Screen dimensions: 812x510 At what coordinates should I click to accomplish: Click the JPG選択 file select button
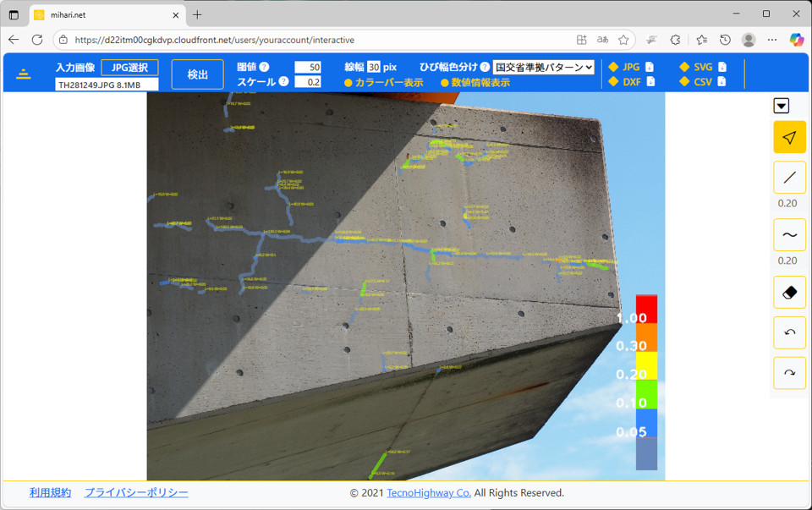[x=129, y=67]
